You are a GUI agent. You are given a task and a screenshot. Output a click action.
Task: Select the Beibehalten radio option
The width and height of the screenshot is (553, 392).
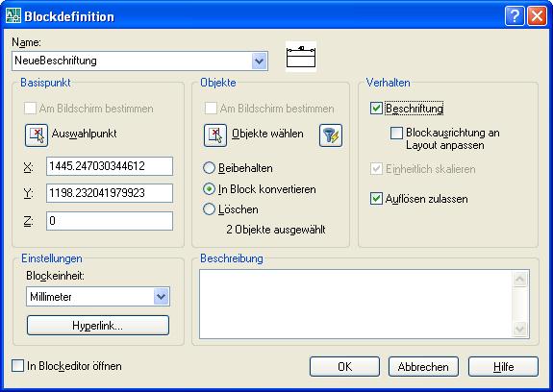pos(209,168)
